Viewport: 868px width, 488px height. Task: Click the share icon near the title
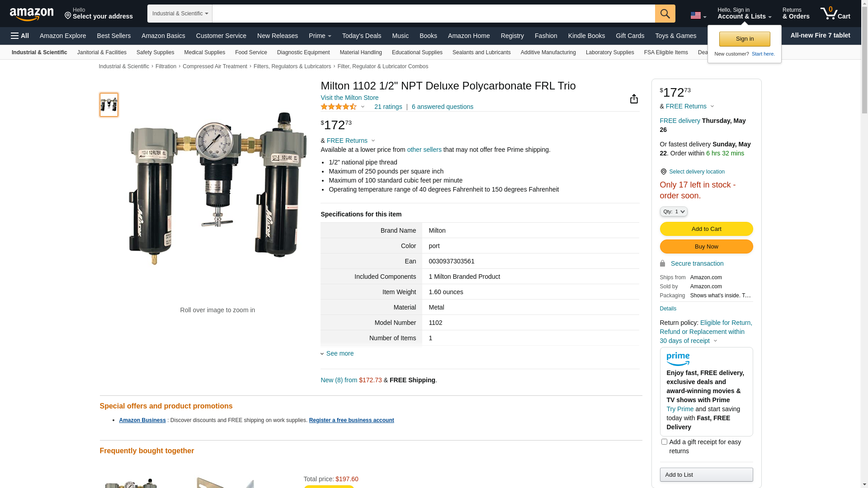pos(634,99)
